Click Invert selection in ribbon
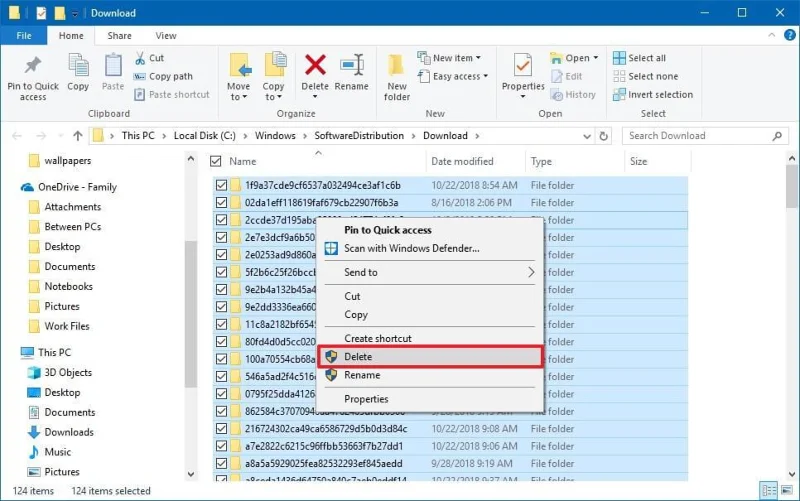This screenshot has height=501, width=800. [x=653, y=94]
